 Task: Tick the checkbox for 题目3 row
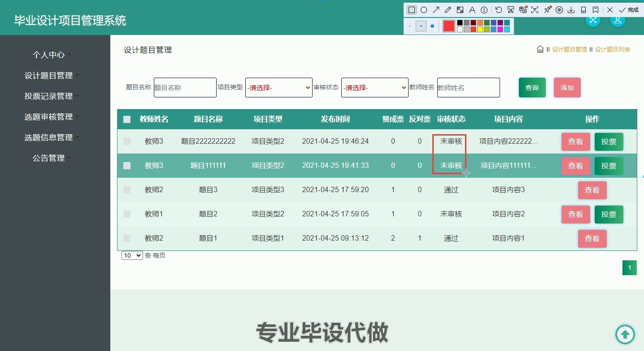coord(127,190)
